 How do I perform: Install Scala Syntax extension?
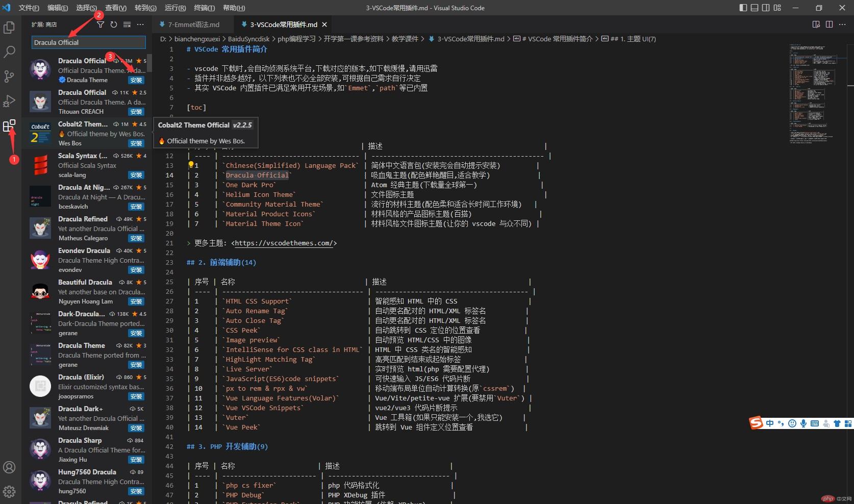coord(136,175)
